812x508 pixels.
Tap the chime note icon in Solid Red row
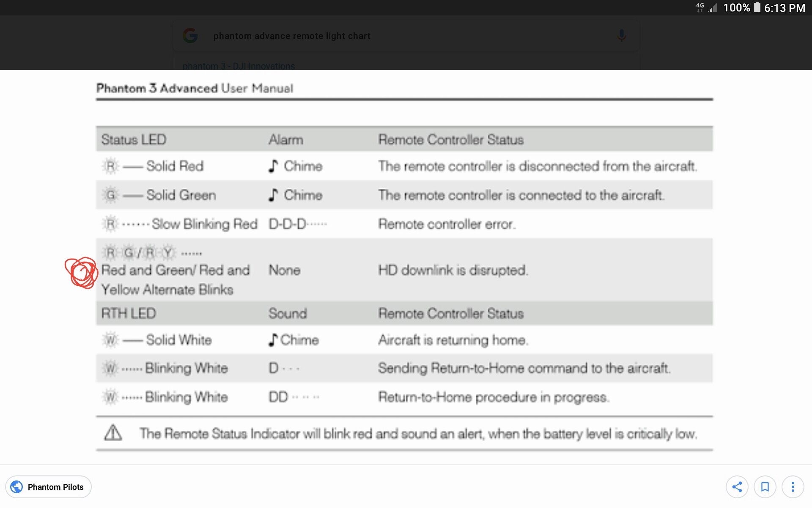click(273, 166)
